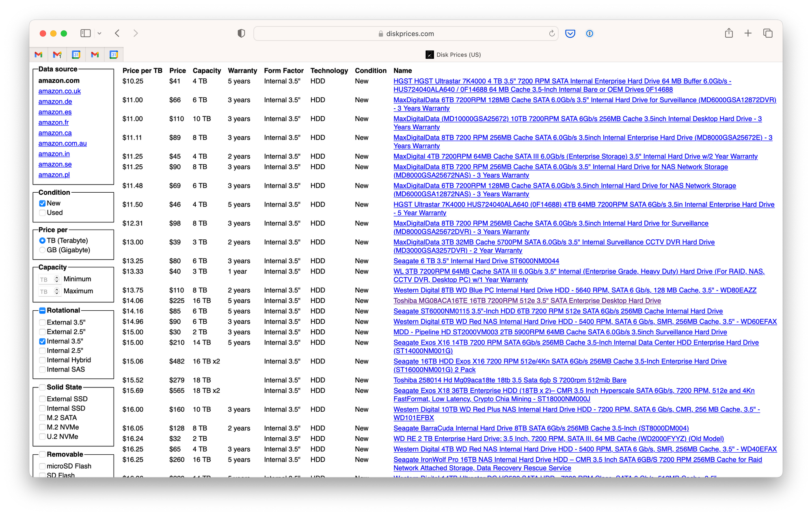Enable the Used condition checkbox
812x516 pixels.
[42, 213]
